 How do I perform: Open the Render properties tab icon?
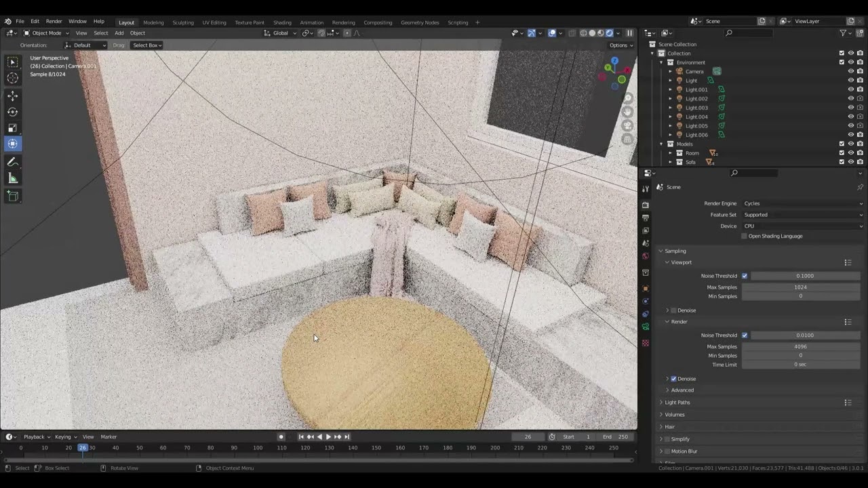point(646,205)
